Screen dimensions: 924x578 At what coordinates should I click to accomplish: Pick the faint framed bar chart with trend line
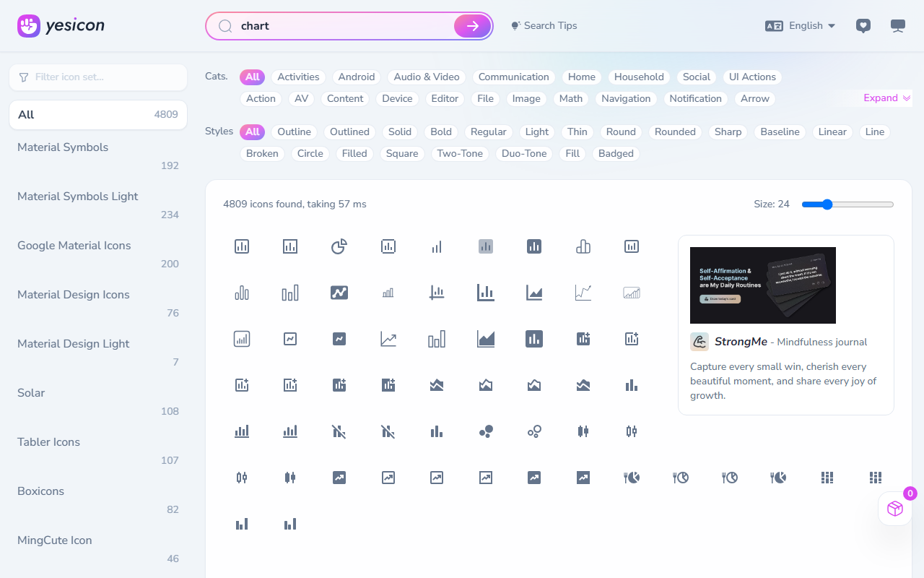pos(632,293)
